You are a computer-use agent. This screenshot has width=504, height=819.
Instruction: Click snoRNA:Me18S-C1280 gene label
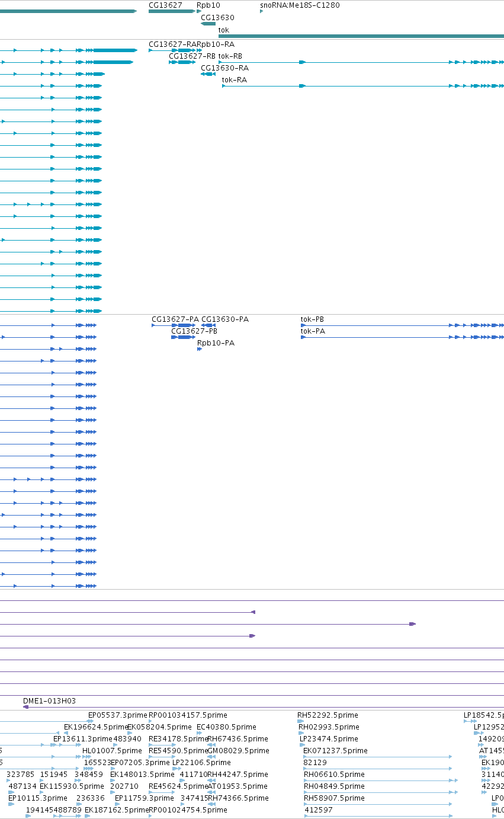[300, 5]
